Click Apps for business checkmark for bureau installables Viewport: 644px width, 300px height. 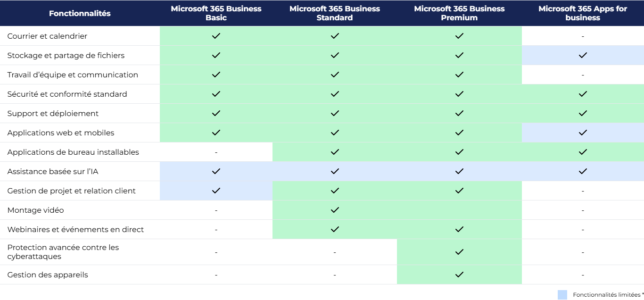coord(583,152)
